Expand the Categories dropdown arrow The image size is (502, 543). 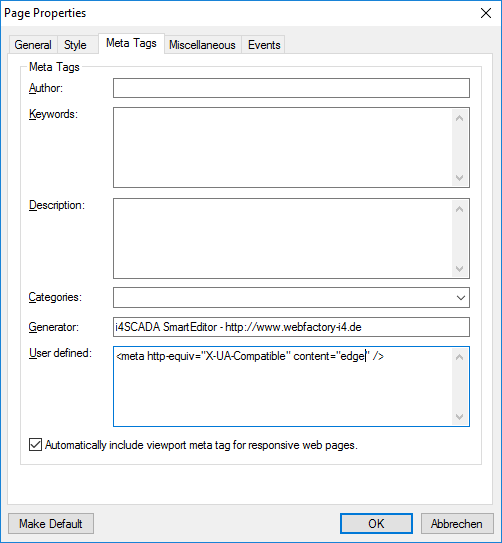coord(460,297)
